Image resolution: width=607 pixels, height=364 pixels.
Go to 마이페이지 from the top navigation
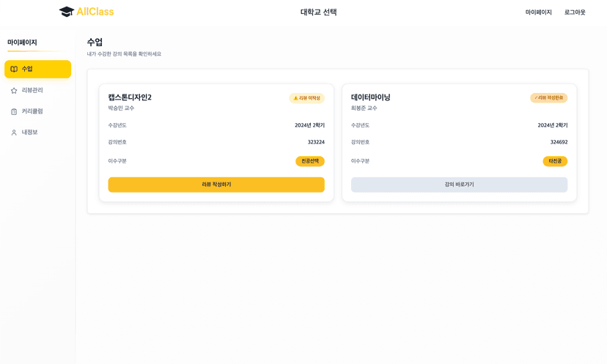tap(538, 12)
